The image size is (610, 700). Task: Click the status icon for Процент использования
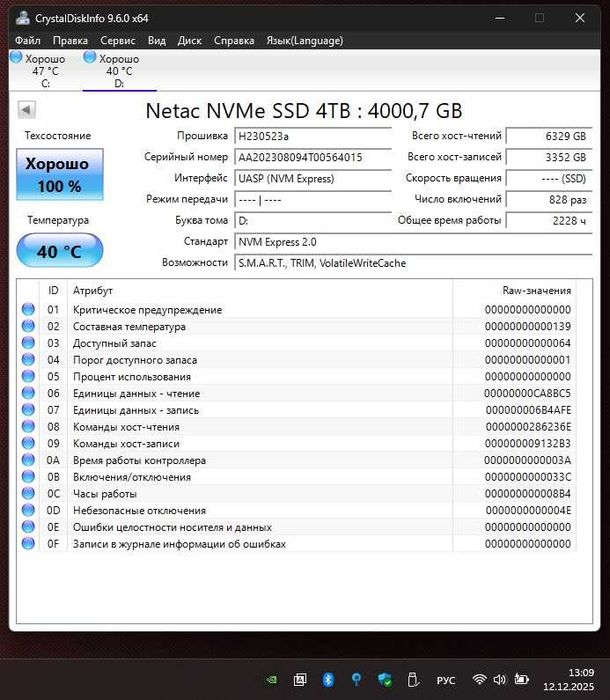click(x=28, y=376)
